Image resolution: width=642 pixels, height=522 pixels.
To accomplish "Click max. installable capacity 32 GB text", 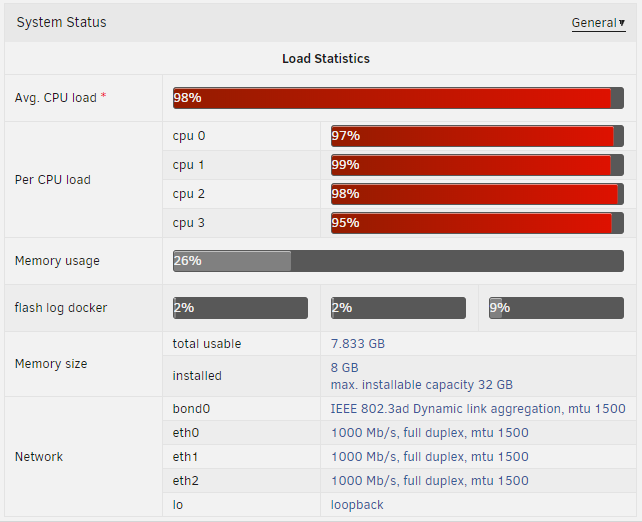I will 422,385.
